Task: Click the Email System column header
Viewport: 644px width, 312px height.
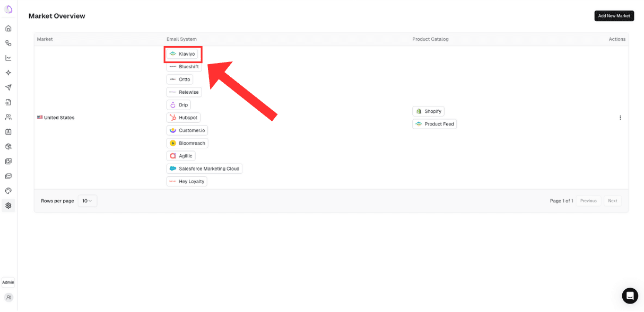Action: (x=181, y=39)
